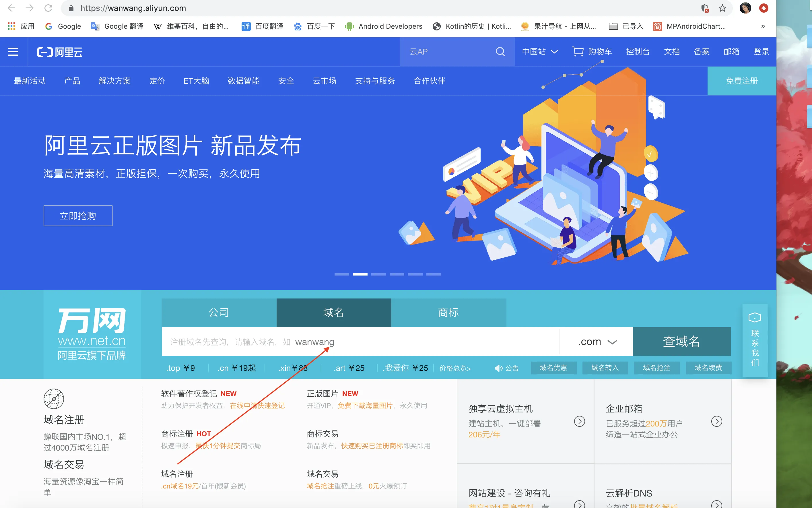The height and width of the screenshot is (508, 812).
Task: Open the 云市场 navigation item
Action: 325,81
